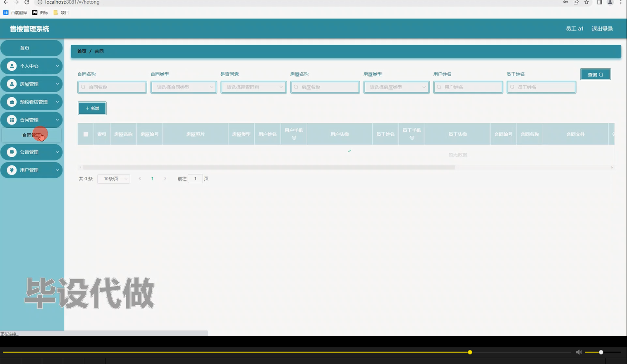Screen dimensions: 627x364
Task: Expand the 用户管理 menu chevron
Action: tap(57, 170)
